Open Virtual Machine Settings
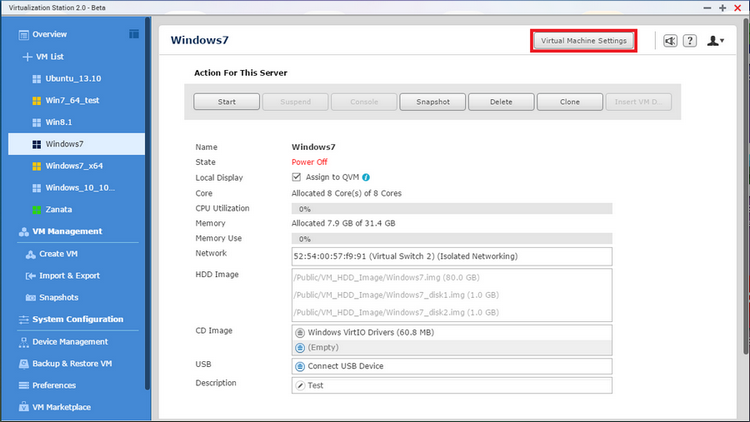Viewport: 750px width, 422px height. point(584,41)
